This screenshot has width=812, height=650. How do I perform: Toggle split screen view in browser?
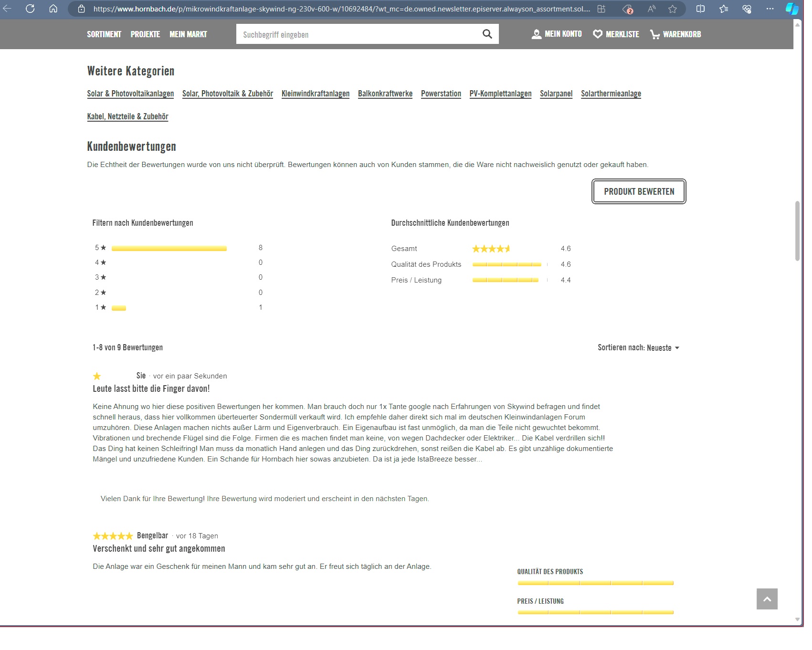click(700, 9)
